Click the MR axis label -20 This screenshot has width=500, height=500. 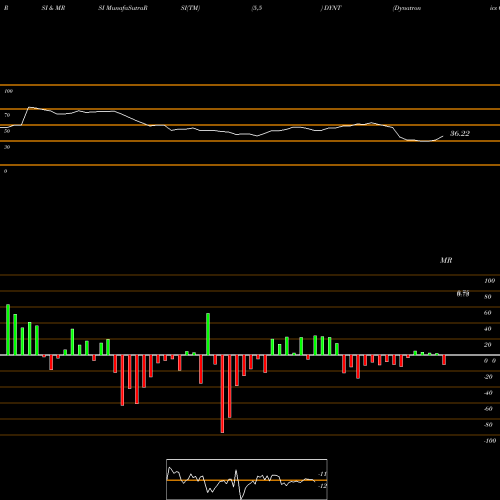(x=488, y=377)
